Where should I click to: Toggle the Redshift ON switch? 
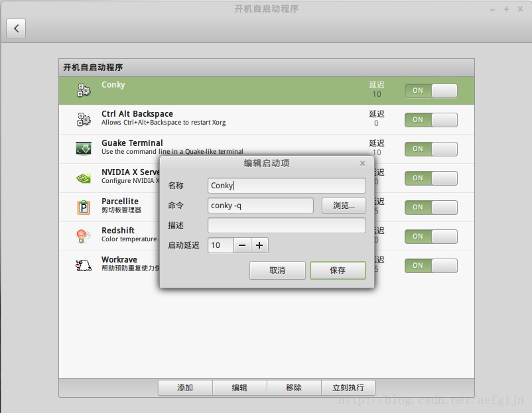click(431, 237)
